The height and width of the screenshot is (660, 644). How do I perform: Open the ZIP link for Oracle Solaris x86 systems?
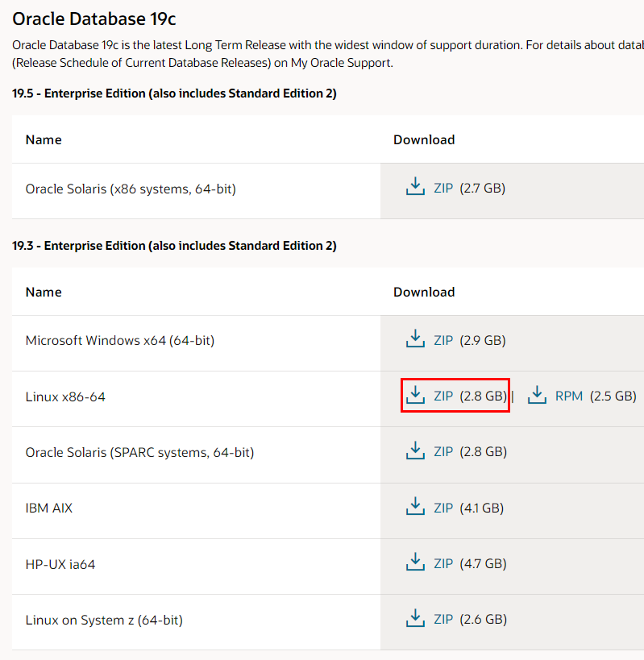click(443, 188)
